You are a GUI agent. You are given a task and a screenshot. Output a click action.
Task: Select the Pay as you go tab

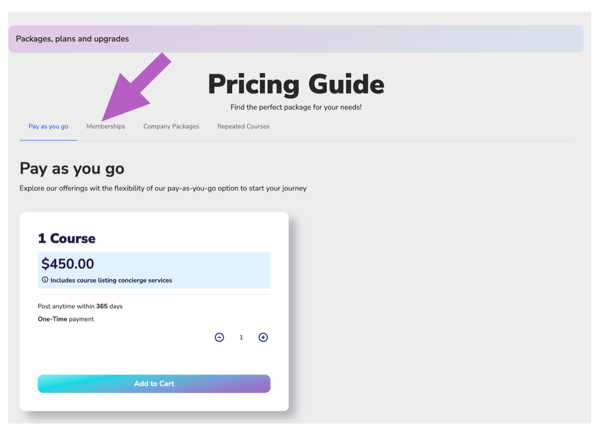point(48,127)
